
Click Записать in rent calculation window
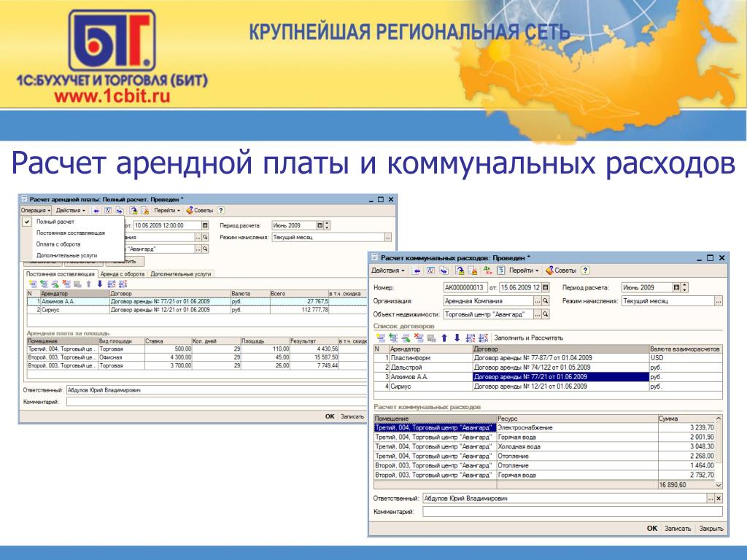[x=352, y=416]
